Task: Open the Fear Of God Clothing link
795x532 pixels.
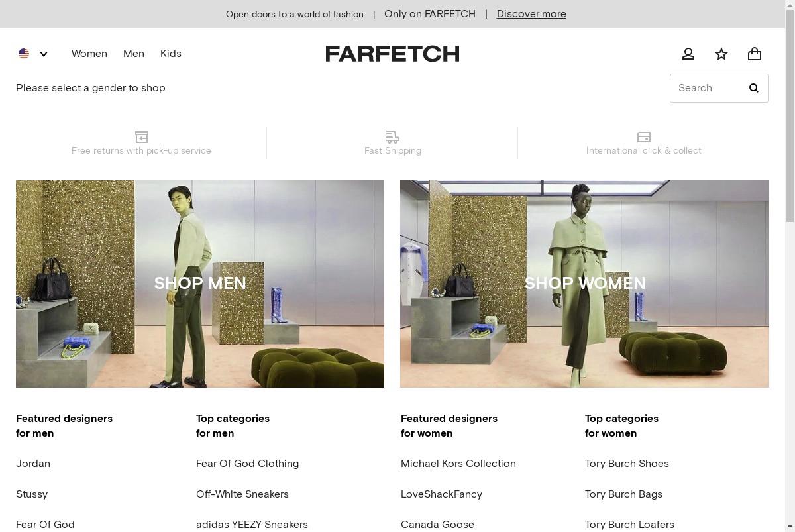Action: click(x=247, y=464)
